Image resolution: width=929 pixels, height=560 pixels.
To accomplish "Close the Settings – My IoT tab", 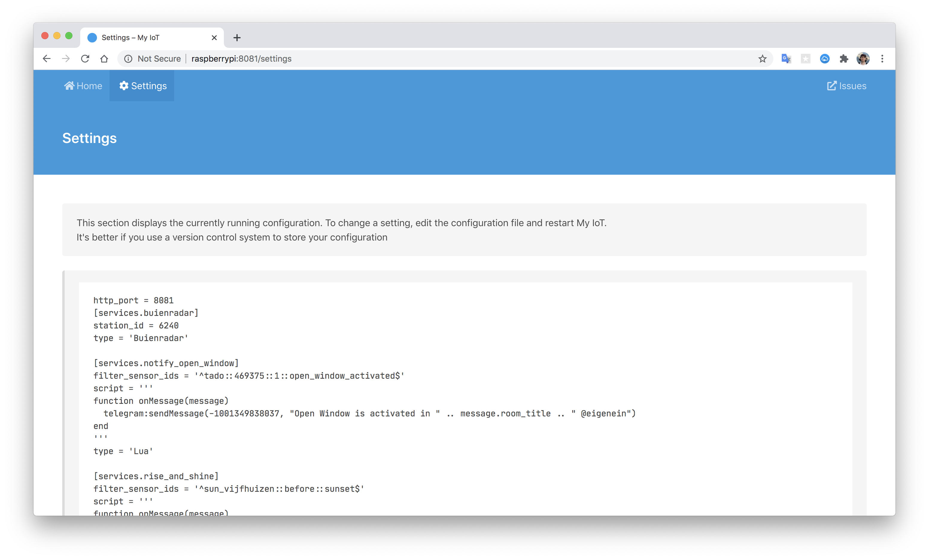I will (214, 38).
